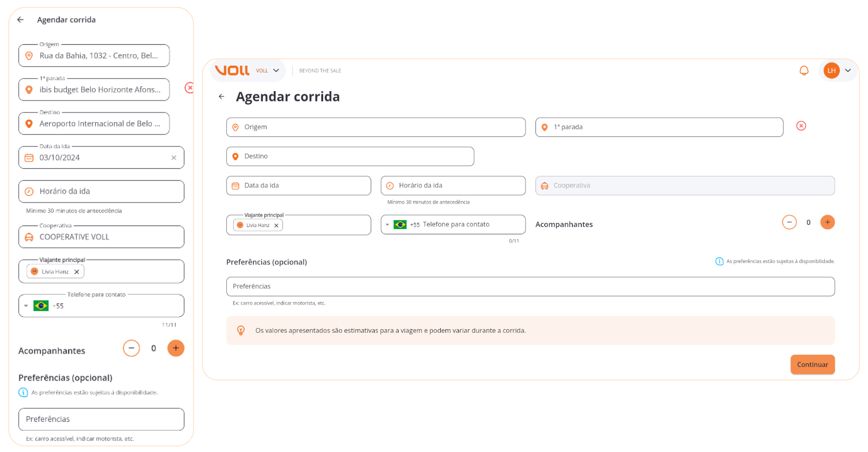Go back using desktop arrow icon
The image size is (868, 452).
(222, 96)
